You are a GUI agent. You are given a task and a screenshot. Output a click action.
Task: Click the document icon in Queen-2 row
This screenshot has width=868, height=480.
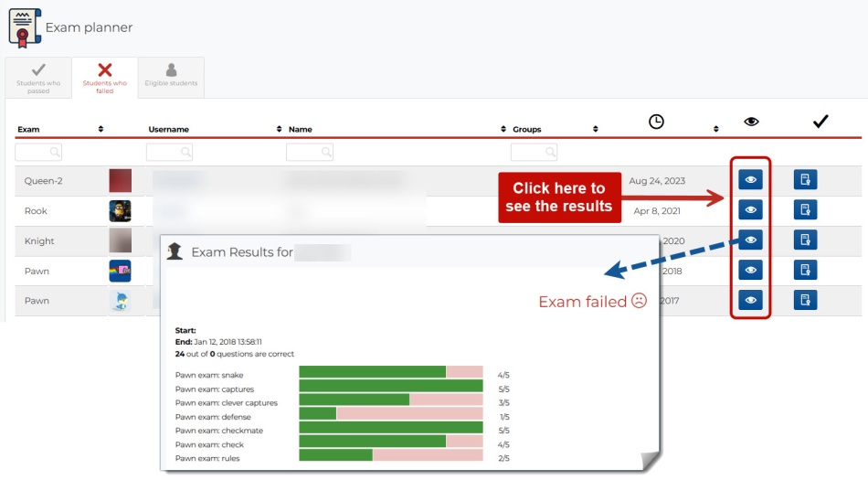[x=805, y=180]
